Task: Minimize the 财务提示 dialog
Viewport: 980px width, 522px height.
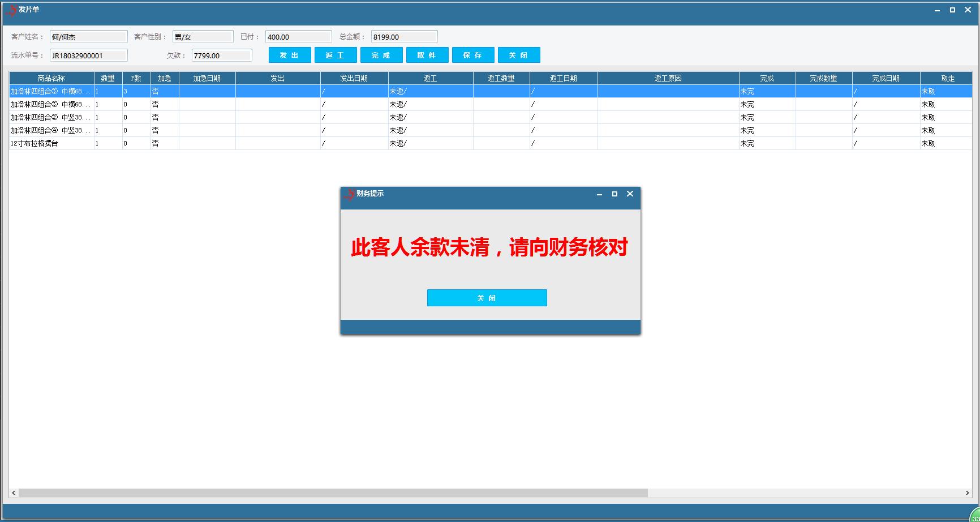Action: pyautogui.click(x=598, y=194)
